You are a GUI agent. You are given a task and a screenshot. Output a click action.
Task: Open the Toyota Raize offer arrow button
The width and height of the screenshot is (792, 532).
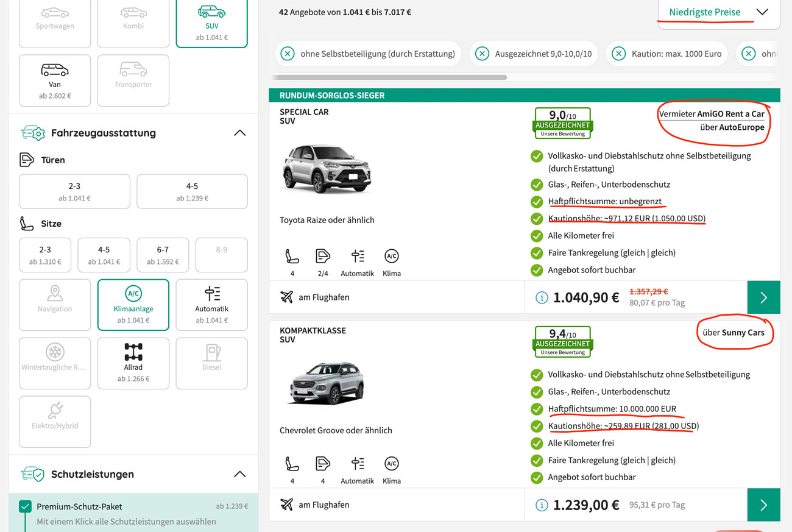coord(763,297)
